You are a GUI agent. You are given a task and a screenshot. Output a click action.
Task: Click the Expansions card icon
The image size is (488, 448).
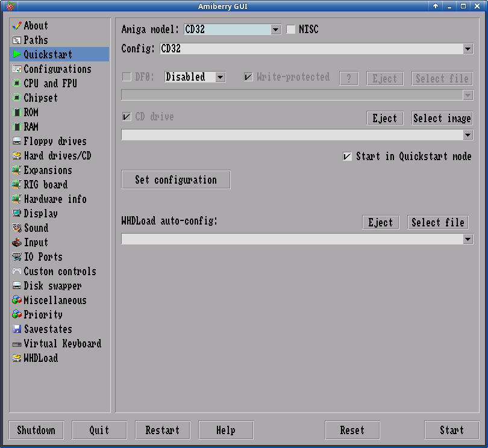pos(16,170)
